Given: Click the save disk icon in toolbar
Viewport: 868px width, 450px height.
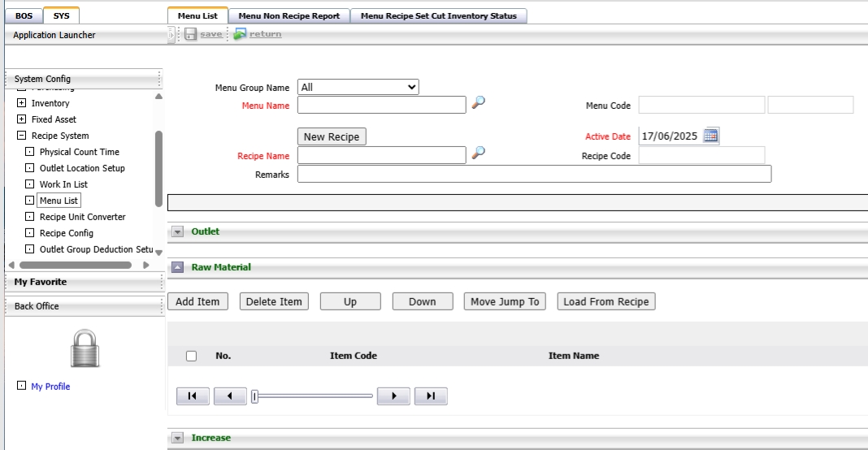Looking at the screenshot, I should [x=190, y=34].
